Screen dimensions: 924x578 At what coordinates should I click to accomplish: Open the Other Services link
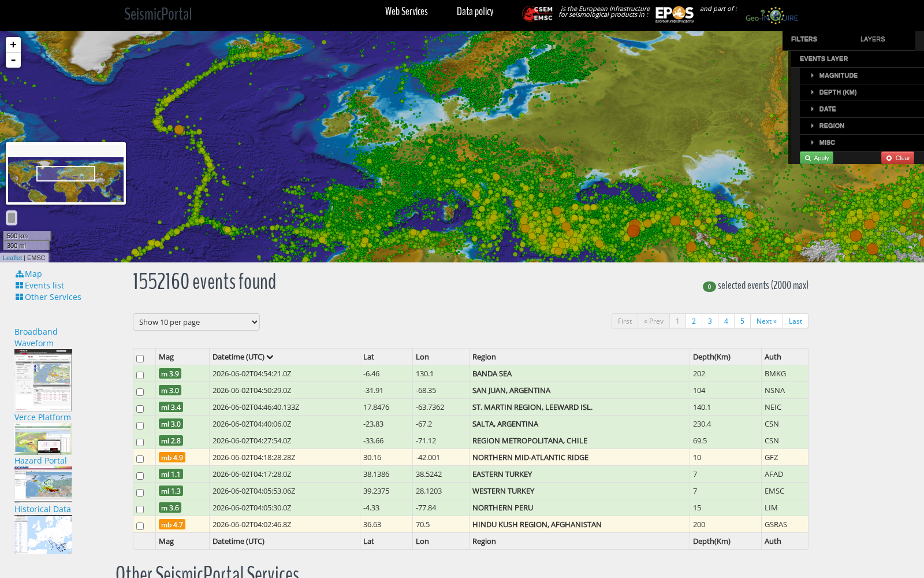[x=53, y=297]
